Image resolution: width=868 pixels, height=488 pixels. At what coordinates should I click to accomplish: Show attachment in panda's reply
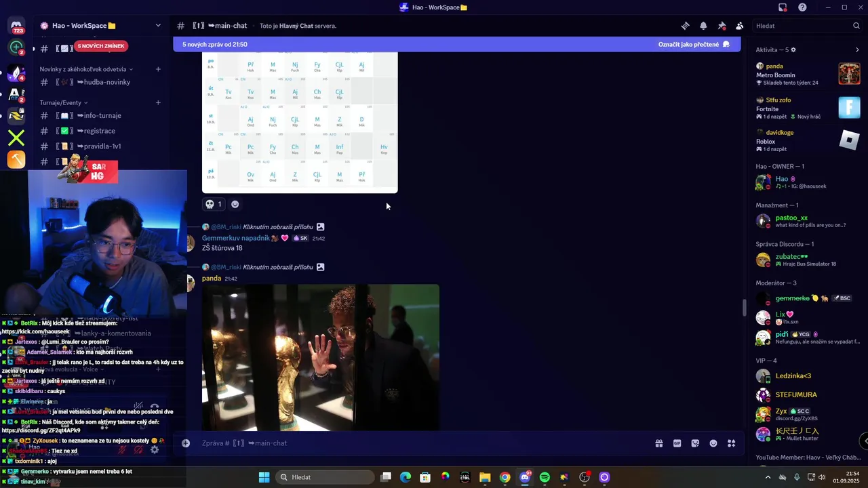click(x=278, y=267)
